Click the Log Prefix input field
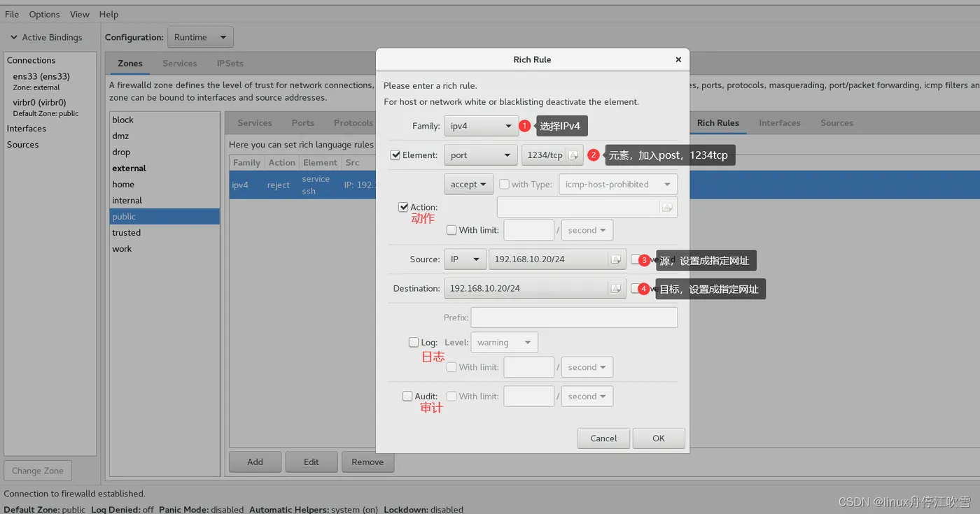Image resolution: width=980 pixels, height=514 pixels. (x=574, y=317)
